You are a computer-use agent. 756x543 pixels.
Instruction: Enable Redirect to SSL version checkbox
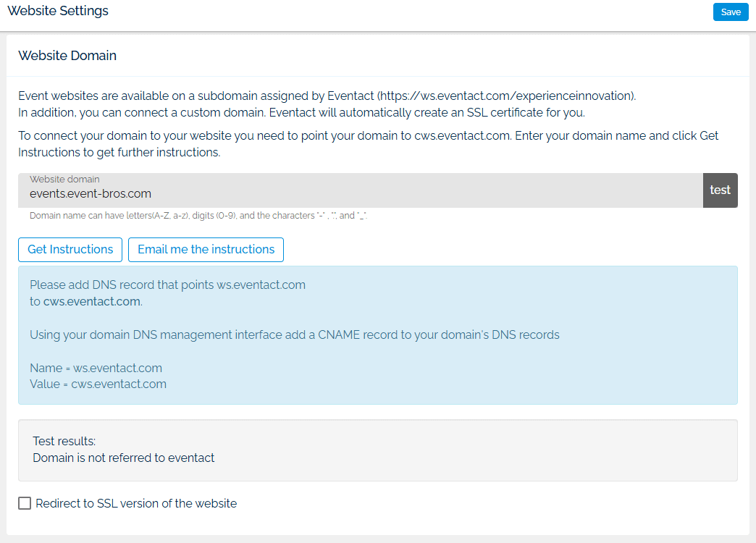tap(25, 503)
